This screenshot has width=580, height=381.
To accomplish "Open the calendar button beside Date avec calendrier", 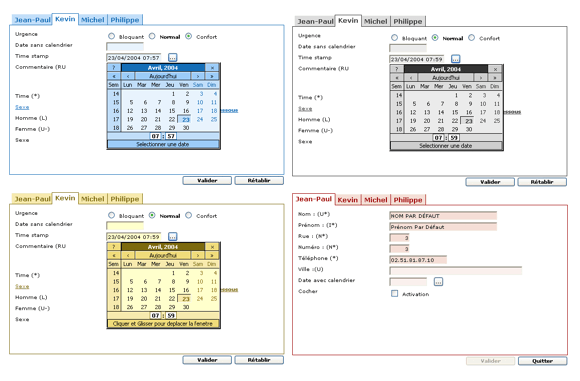I will tap(438, 282).
